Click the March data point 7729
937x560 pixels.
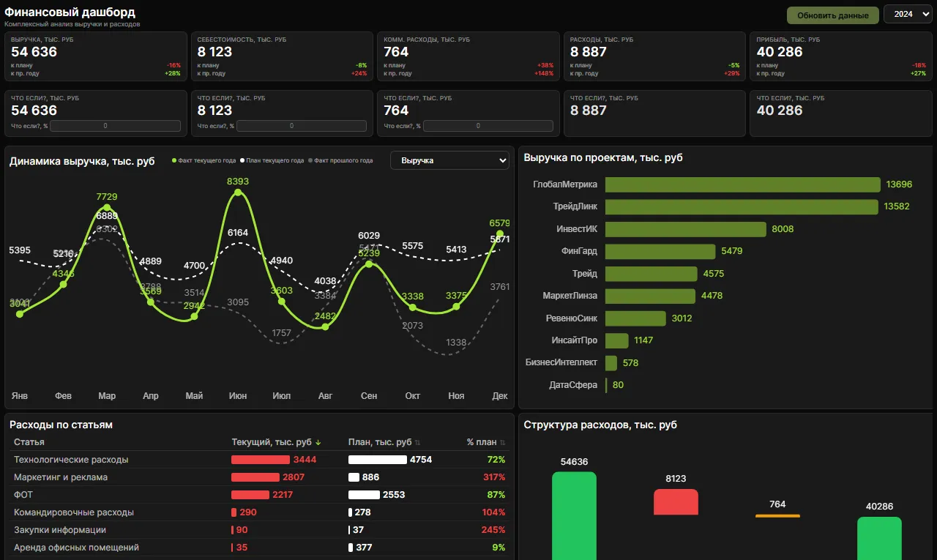tap(107, 208)
